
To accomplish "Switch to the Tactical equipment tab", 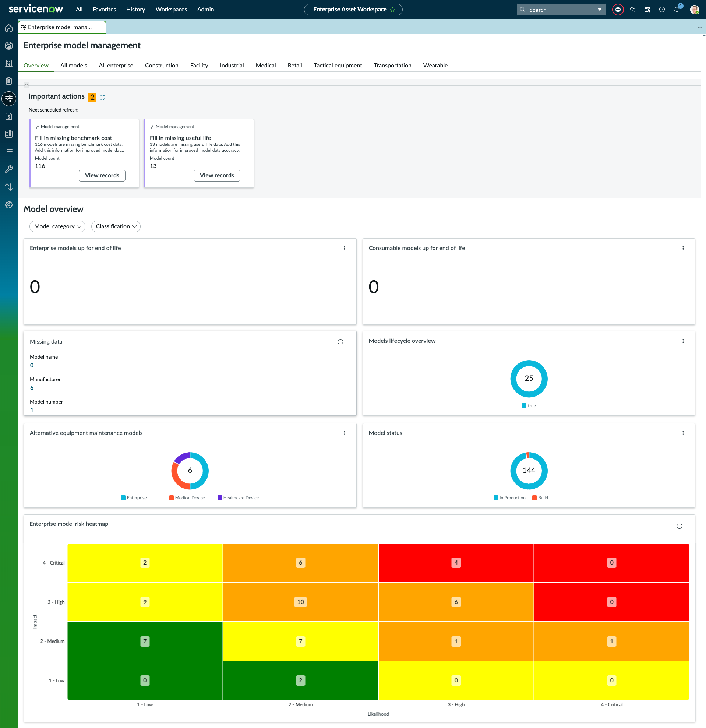I will [338, 66].
